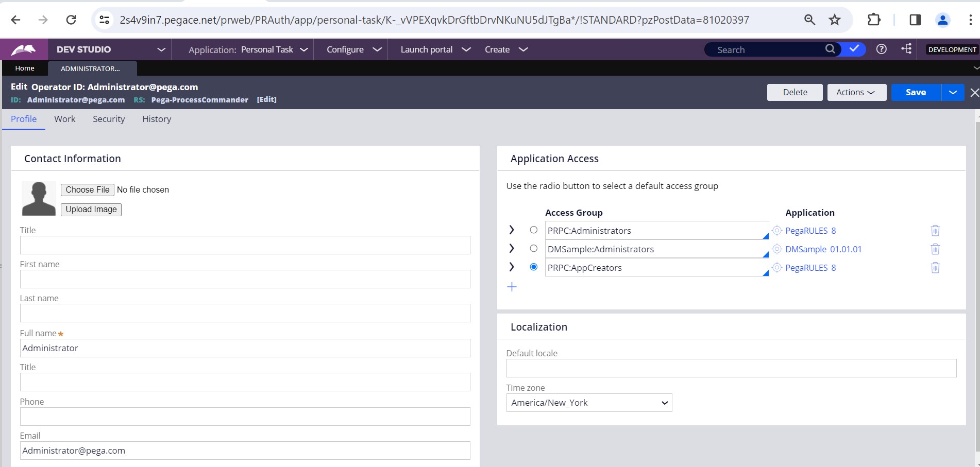This screenshot has width=980, height=467.
Task: Open Chrome three-dot menu
Action: click(970, 20)
